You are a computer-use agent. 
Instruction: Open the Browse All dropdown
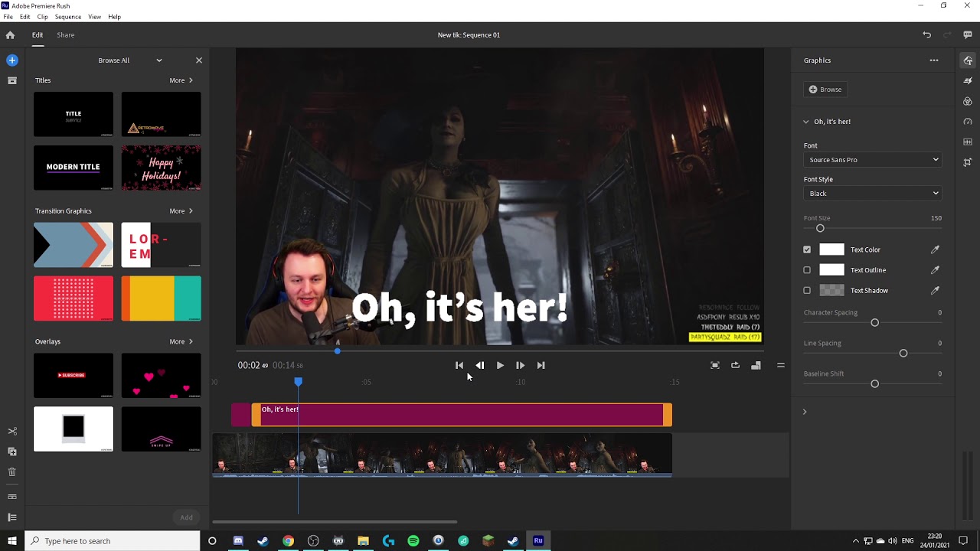(x=129, y=60)
